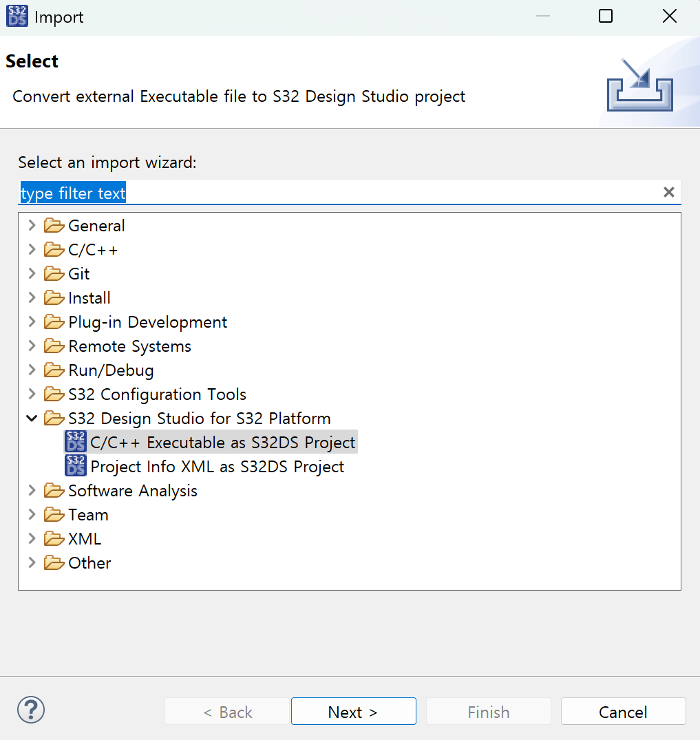
Task: Select the S32 Configuration Tools label
Action: (x=157, y=394)
